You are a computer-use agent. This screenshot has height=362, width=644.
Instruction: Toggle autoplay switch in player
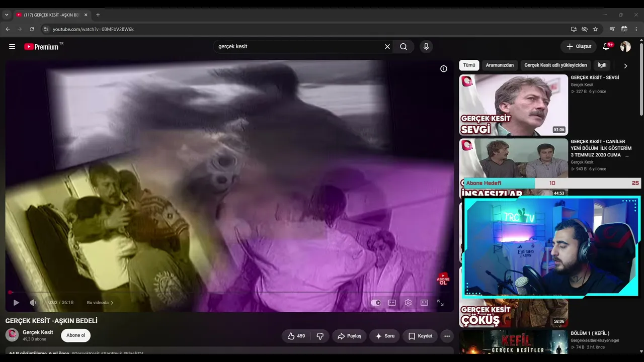pyautogui.click(x=376, y=303)
